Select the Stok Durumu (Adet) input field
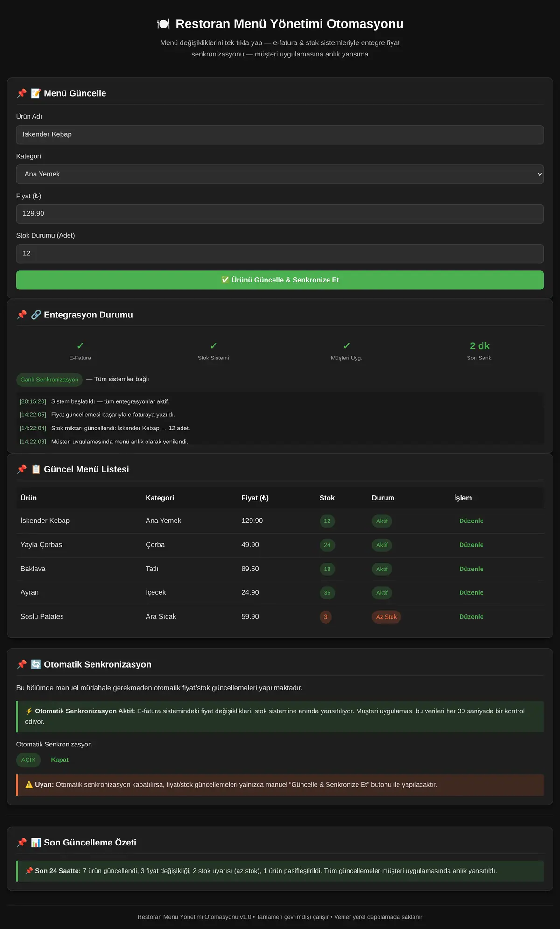The height and width of the screenshot is (929, 560). click(x=280, y=253)
